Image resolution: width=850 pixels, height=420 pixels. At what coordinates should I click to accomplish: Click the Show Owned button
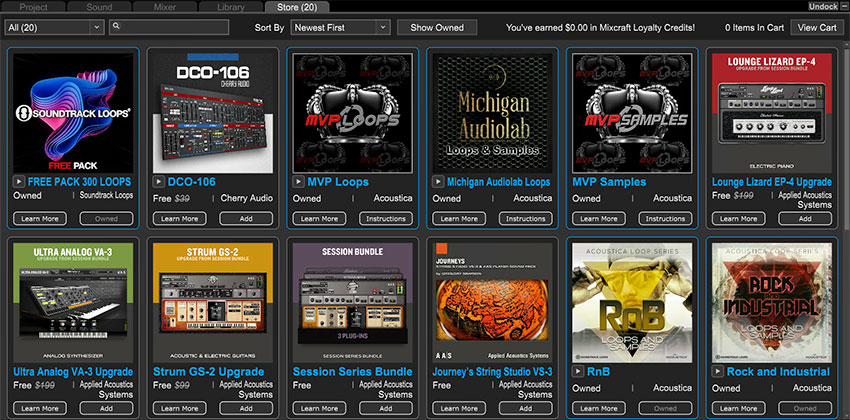pyautogui.click(x=437, y=27)
